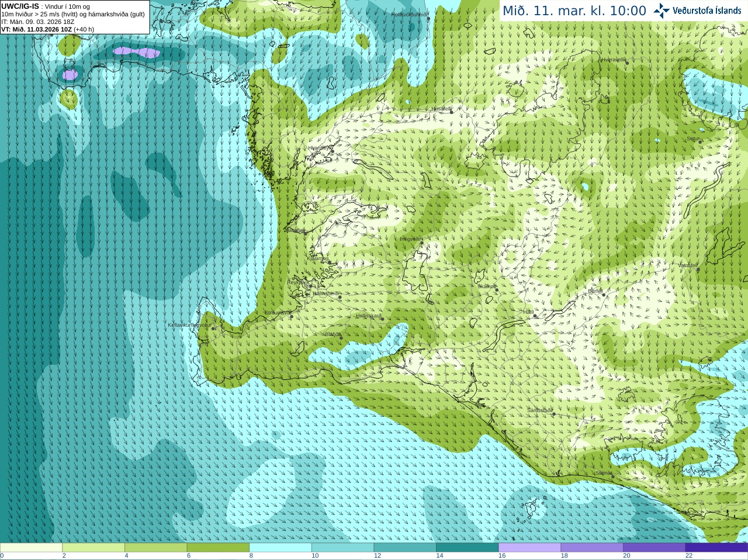
Task: Click the Hólmsheiði station label
Action: pyautogui.click(x=325, y=293)
